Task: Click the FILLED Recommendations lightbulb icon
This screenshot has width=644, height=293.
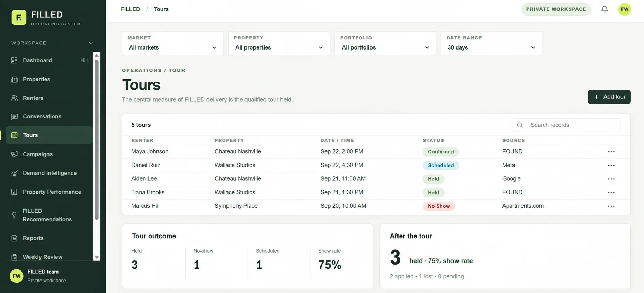Action: click(x=14, y=215)
